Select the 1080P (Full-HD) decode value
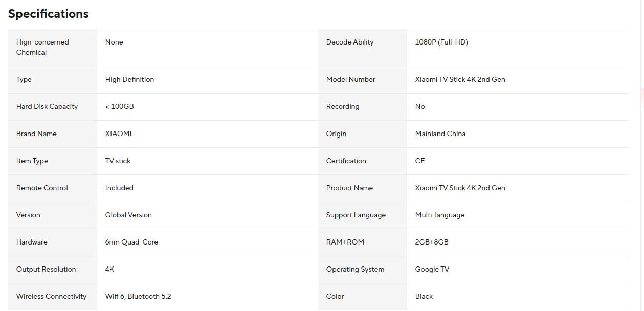644x311 pixels. pos(441,42)
